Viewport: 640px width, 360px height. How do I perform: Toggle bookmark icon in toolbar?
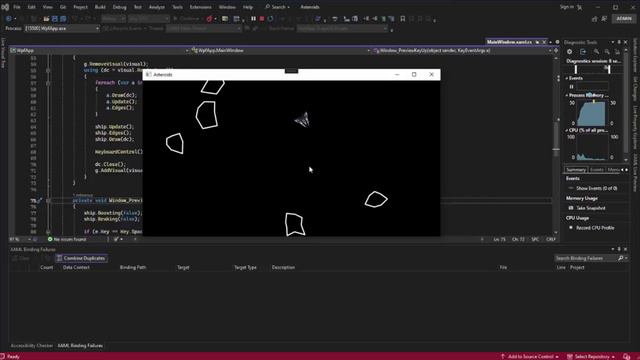click(402, 19)
